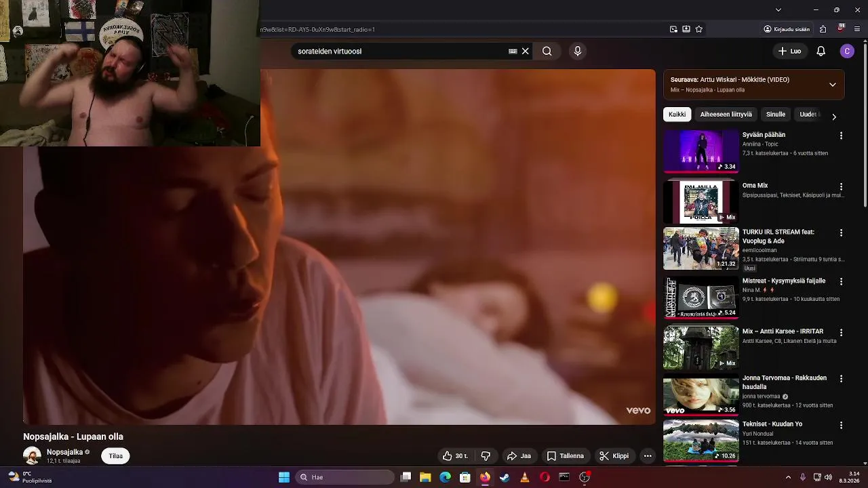Click the Luo create button
The width and height of the screenshot is (868, 488).
click(x=790, y=51)
